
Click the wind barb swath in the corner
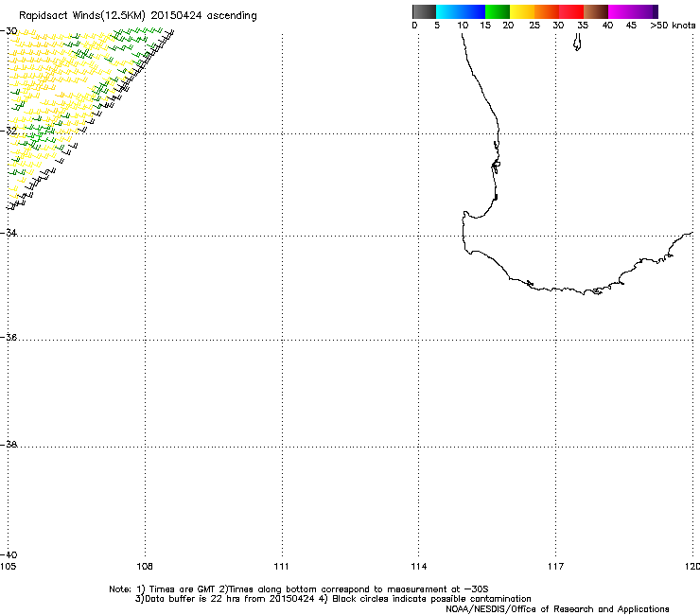coord(89,118)
